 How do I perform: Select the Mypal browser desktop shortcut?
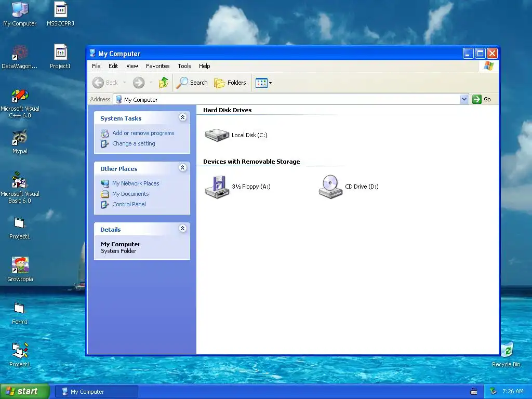point(20,142)
